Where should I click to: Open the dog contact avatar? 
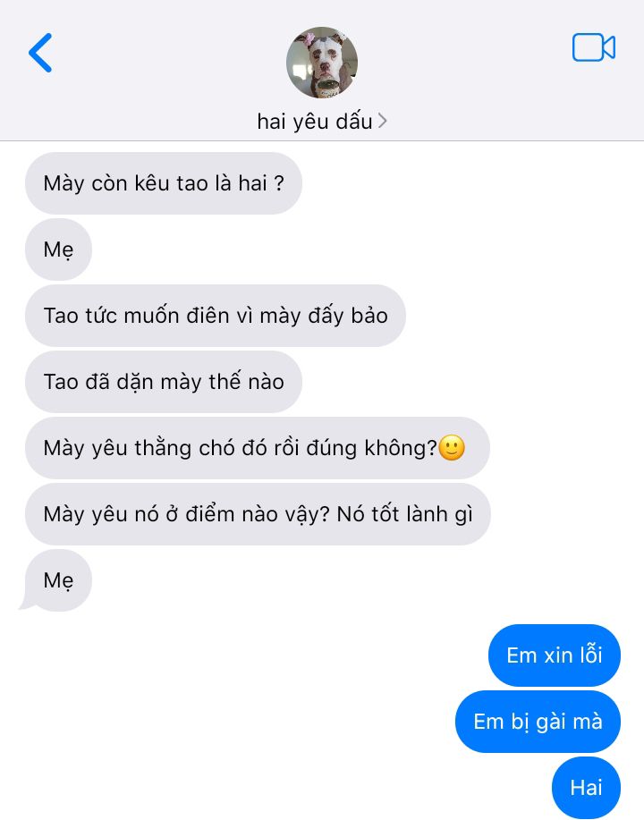tap(322, 63)
